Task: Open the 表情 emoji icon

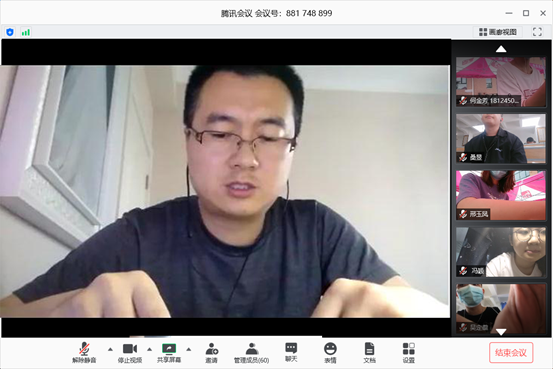Action: click(330, 352)
